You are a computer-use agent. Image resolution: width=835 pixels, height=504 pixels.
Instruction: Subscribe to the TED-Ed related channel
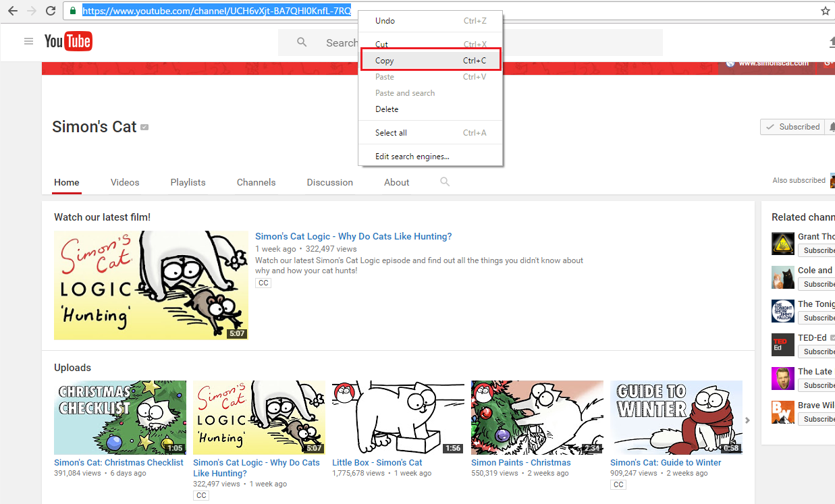[x=817, y=352]
